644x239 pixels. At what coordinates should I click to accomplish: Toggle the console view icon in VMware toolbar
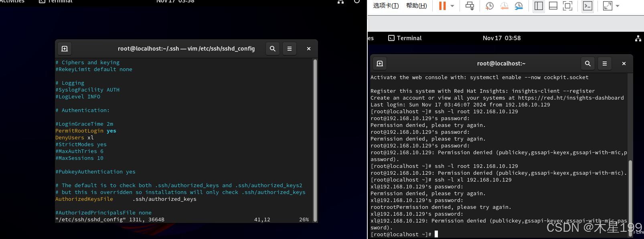click(x=587, y=6)
